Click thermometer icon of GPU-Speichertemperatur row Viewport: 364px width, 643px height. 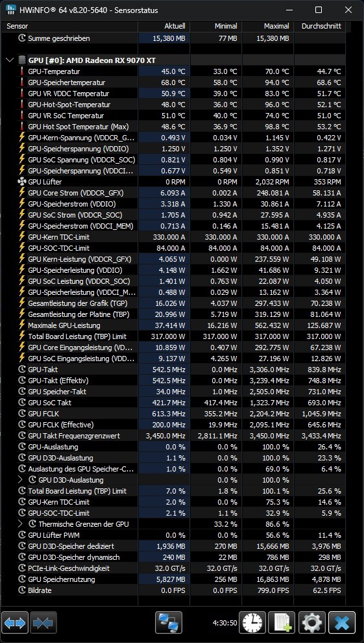[22, 82]
